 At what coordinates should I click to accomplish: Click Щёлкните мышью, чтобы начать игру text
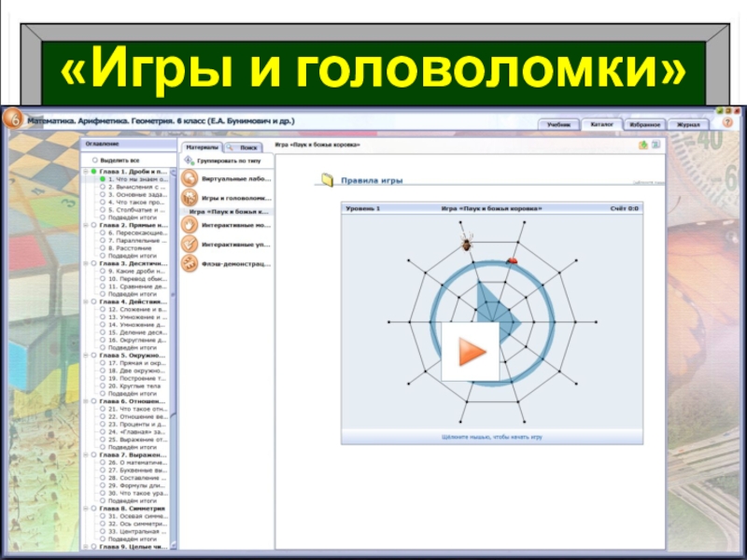492,437
